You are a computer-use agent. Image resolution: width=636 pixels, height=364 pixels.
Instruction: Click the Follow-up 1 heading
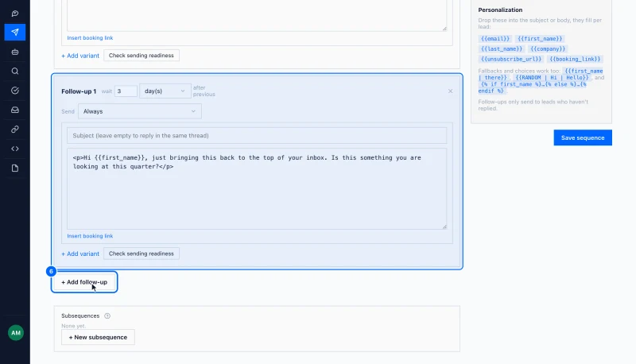(79, 91)
